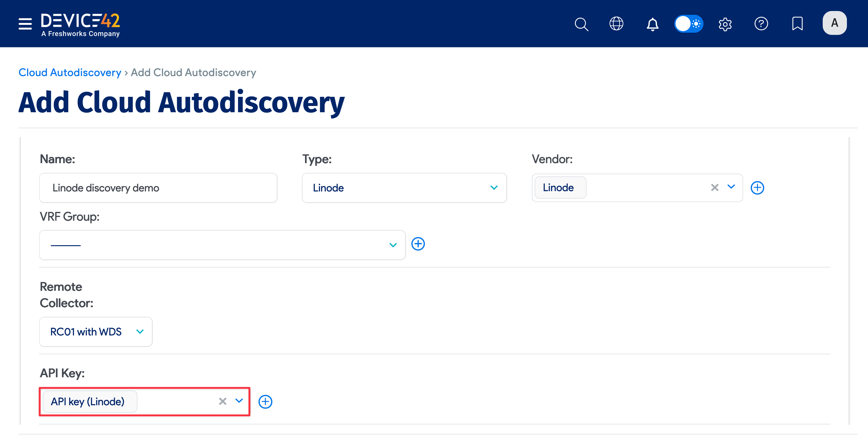Add a new Vendor using the plus icon
This screenshot has width=868, height=437.
tap(757, 188)
